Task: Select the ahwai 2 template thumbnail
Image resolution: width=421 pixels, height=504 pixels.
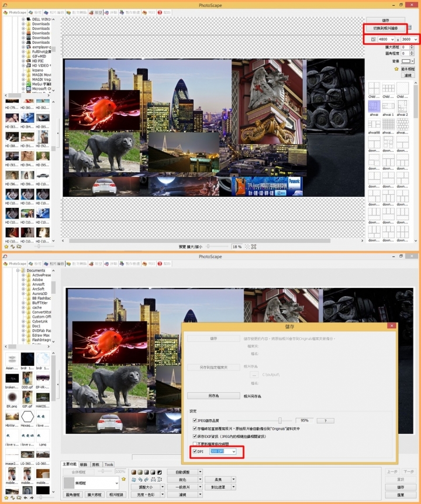Action: (x=402, y=108)
